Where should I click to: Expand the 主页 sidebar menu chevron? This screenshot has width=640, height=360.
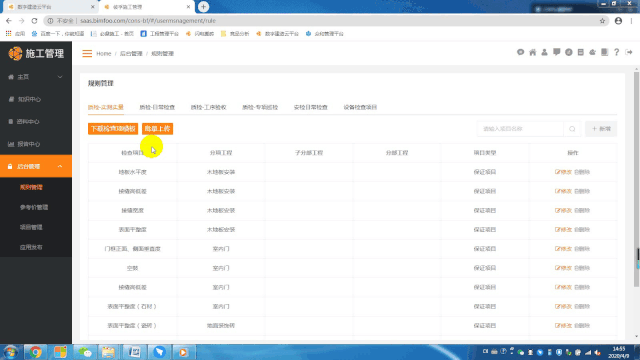pos(60,77)
